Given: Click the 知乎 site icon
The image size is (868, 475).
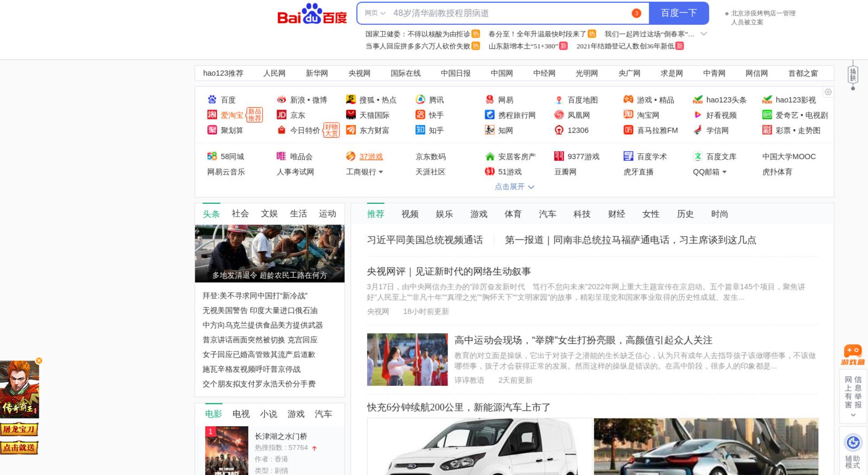Looking at the screenshot, I should (x=420, y=130).
